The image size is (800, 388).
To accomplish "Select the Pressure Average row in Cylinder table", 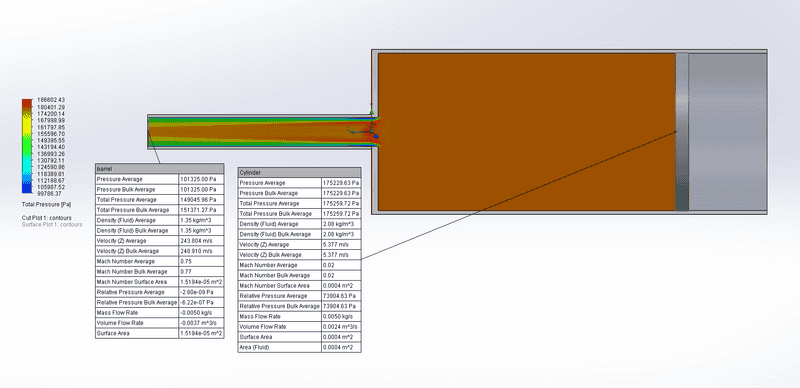I will point(299,183).
